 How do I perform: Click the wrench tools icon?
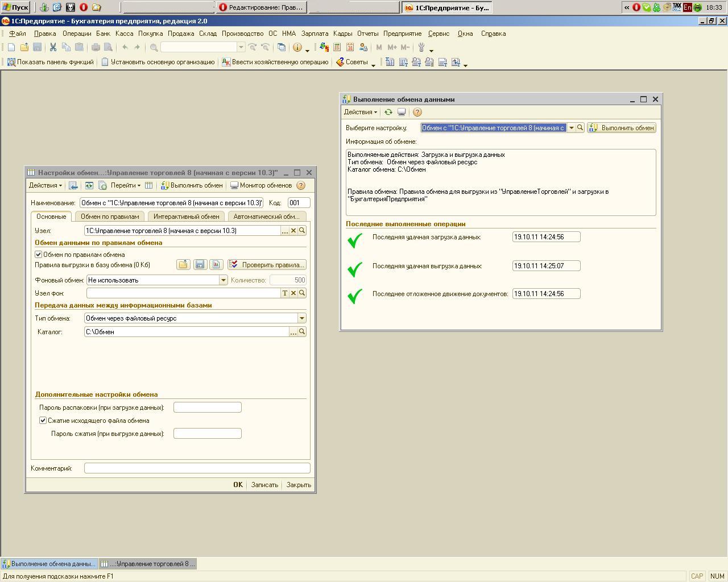(421, 48)
